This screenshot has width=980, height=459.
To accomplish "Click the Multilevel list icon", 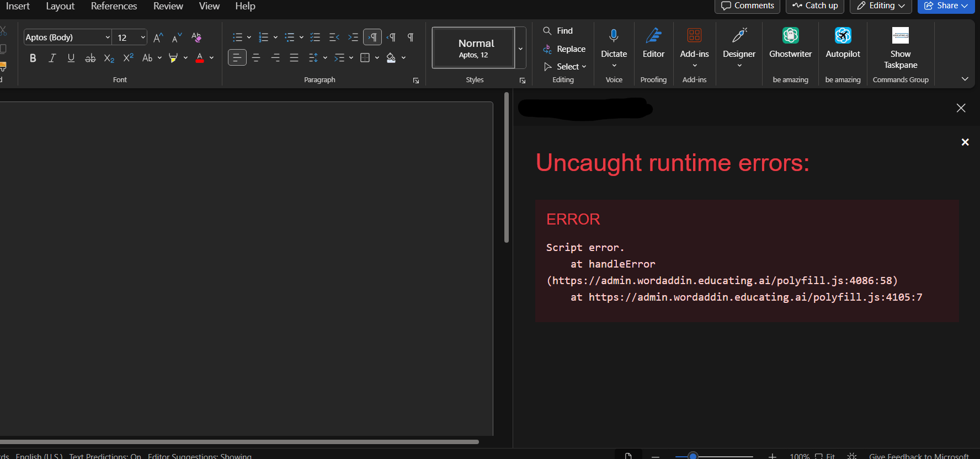I will (289, 38).
